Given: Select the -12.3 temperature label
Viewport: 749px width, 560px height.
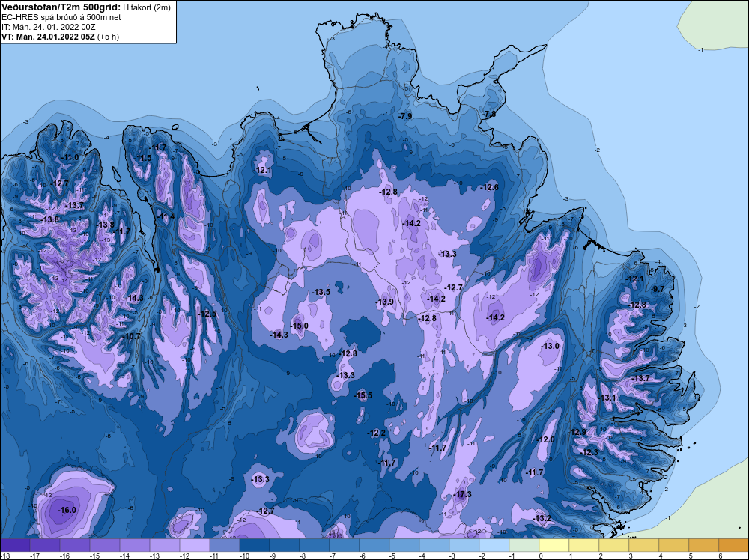Looking at the screenshot, I should (x=590, y=452).
